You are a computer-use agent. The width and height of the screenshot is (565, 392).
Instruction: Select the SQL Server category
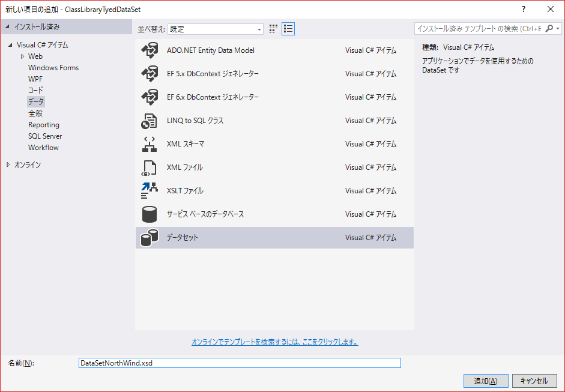[x=45, y=136]
